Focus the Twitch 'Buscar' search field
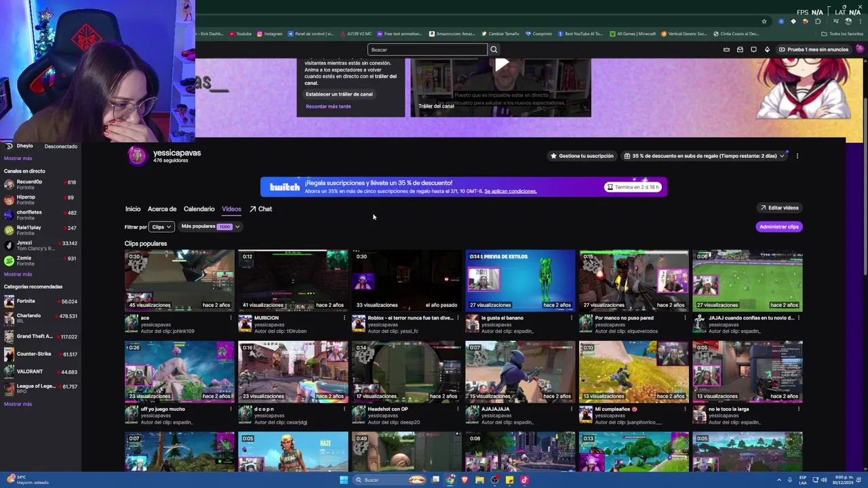This screenshot has width=868, height=488. 427,49
